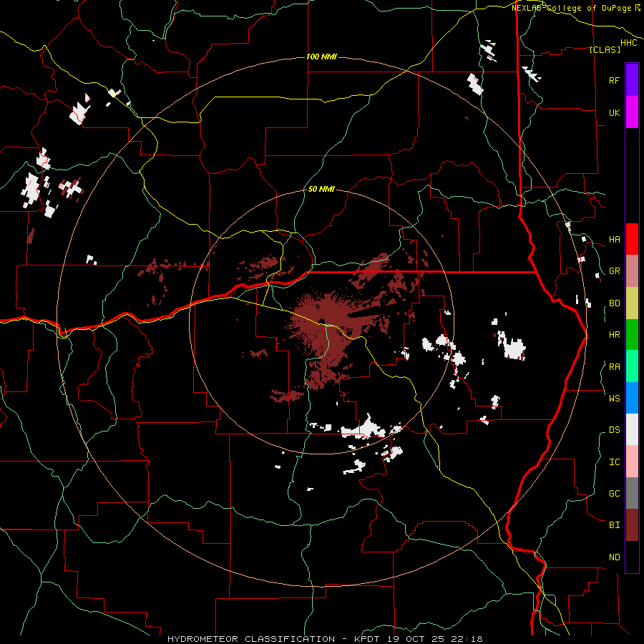Click the 22:18 timestamp text
This screenshot has width=644, height=644.
tap(468, 639)
